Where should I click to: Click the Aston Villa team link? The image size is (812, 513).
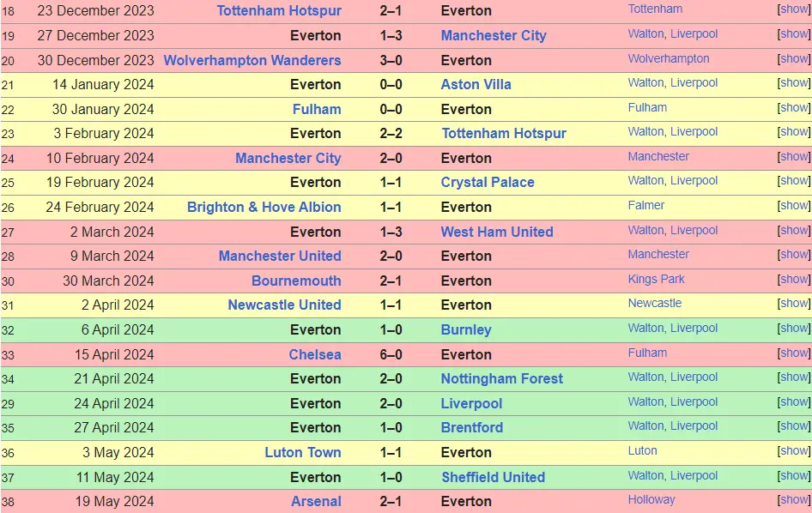pos(476,85)
